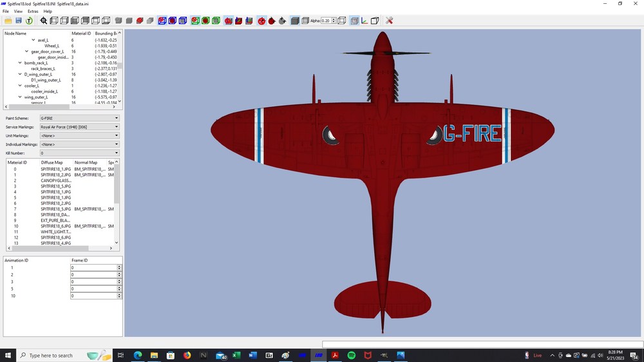Image resolution: width=644 pixels, height=362 pixels.
Task: Reload the model with the green circular-arrow icon
Action: point(29,21)
